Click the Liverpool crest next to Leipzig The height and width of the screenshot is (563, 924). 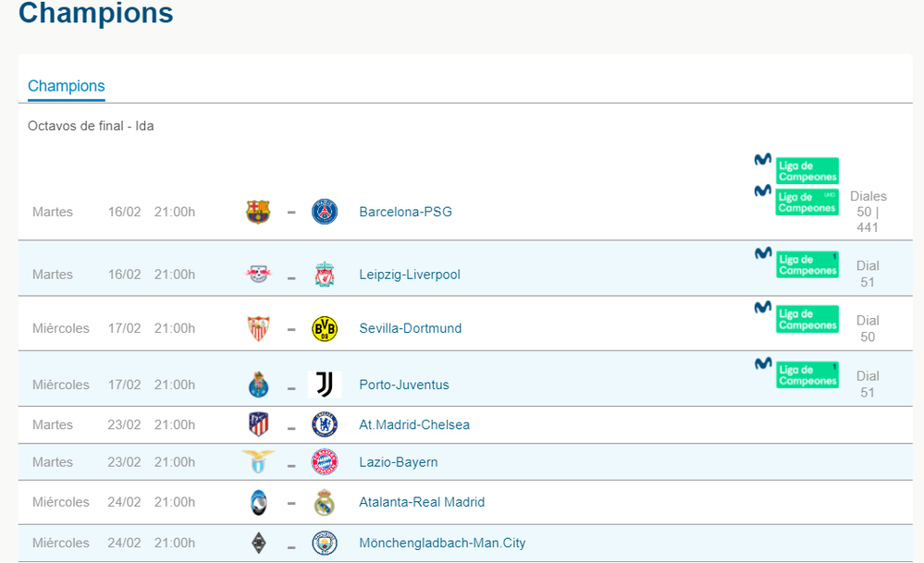coord(325,274)
